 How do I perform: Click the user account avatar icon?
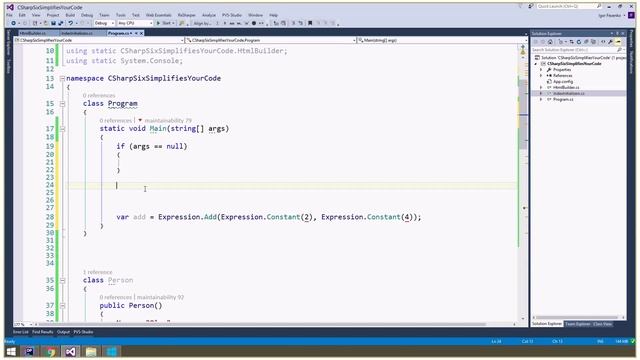tap(631, 15)
